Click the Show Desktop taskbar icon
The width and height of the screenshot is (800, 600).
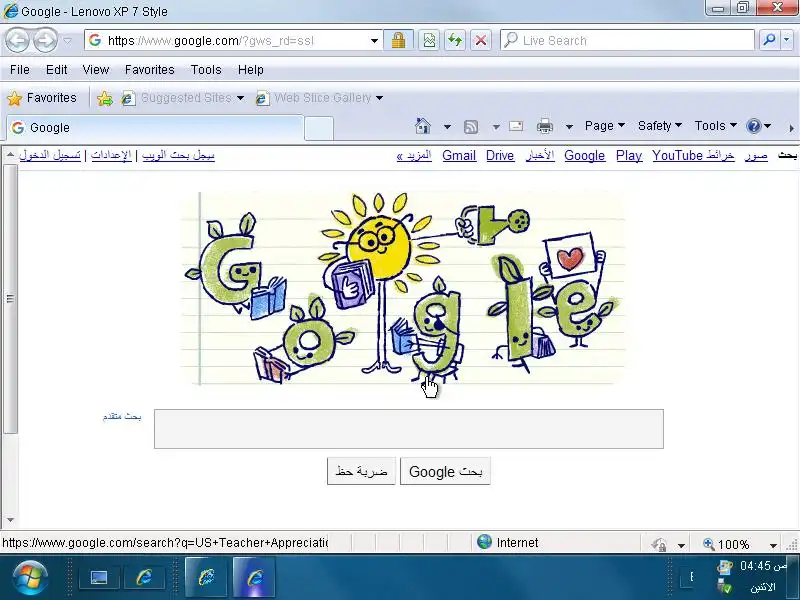[x=99, y=578]
